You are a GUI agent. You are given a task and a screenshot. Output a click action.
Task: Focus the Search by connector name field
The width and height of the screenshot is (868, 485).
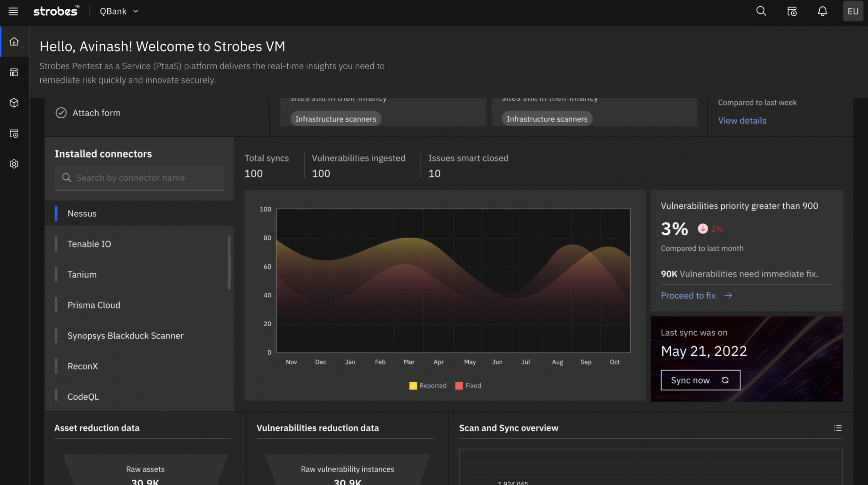pyautogui.click(x=139, y=178)
